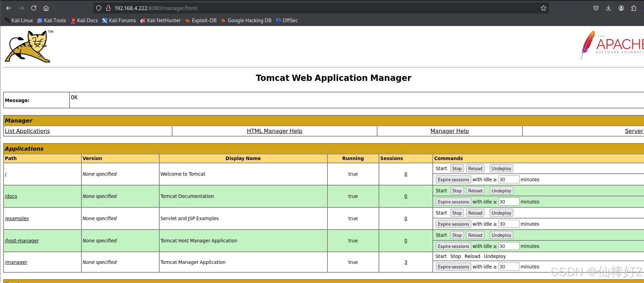Stop the /docs application
The image size is (644, 283).
coord(457,191)
